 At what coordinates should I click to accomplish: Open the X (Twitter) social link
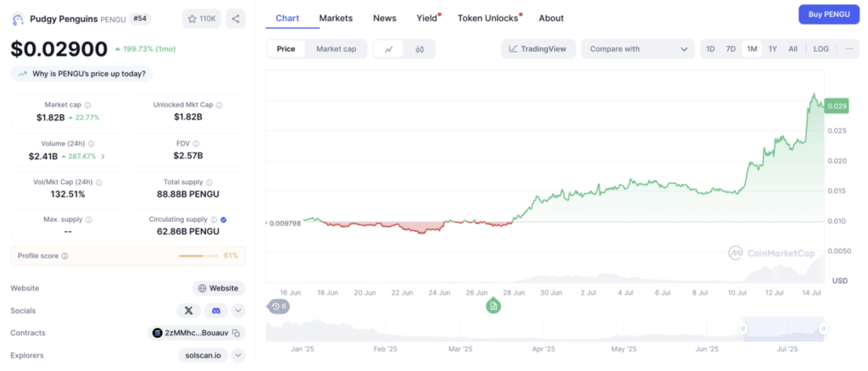pyautogui.click(x=189, y=311)
